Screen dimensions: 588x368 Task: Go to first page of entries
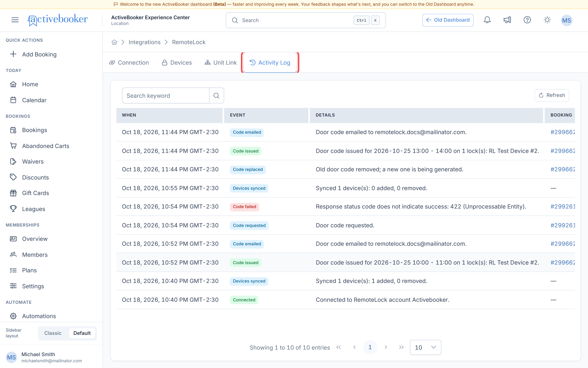point(339,347)
